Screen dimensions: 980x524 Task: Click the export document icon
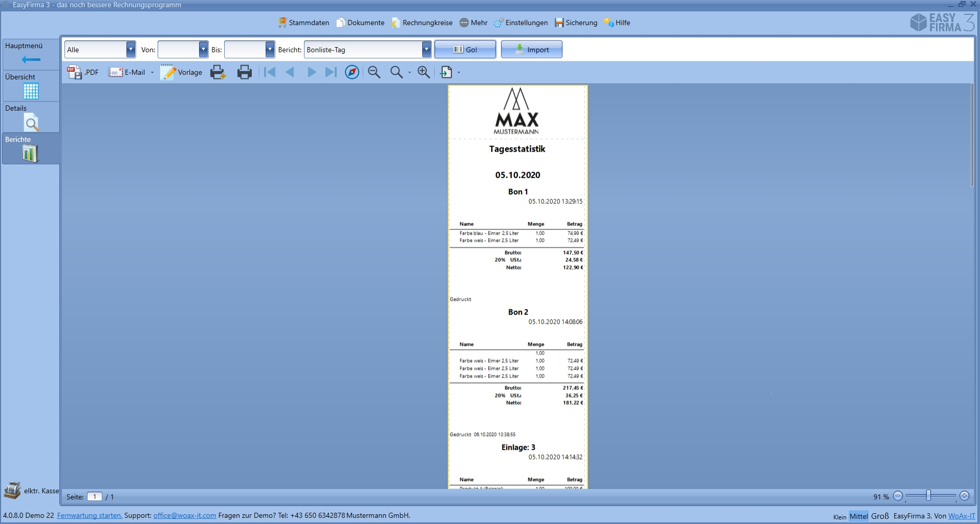click(446, 72)
